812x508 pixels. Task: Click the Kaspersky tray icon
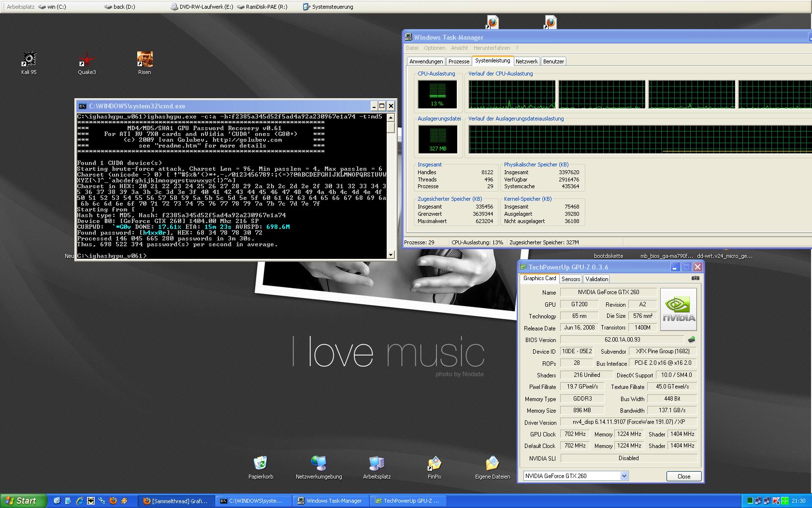[776, 501]
